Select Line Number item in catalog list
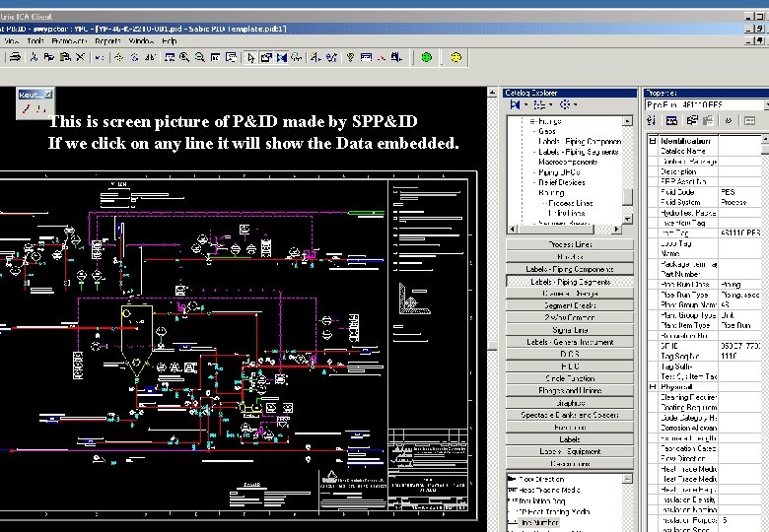This screenshot has width=769, height=532. click(540, 523)
